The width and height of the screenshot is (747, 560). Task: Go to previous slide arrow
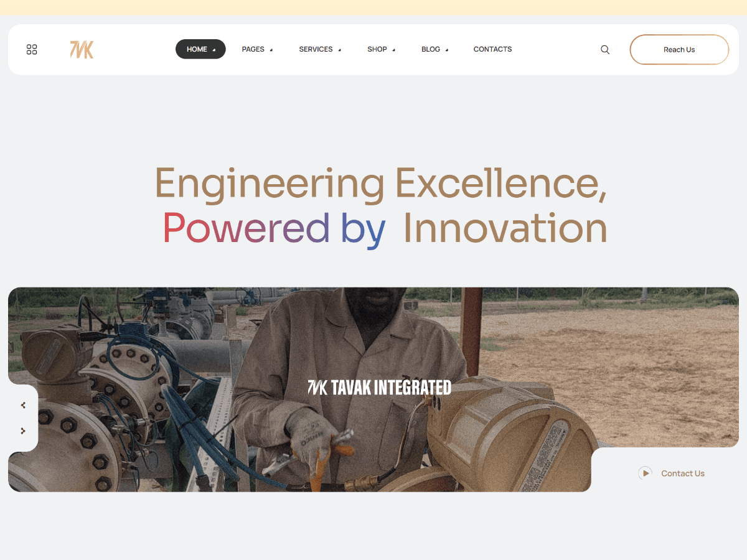click(x=23, y=405)
